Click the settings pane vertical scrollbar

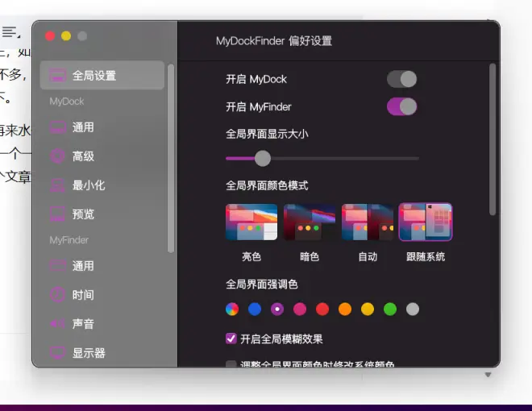[493, 139]
